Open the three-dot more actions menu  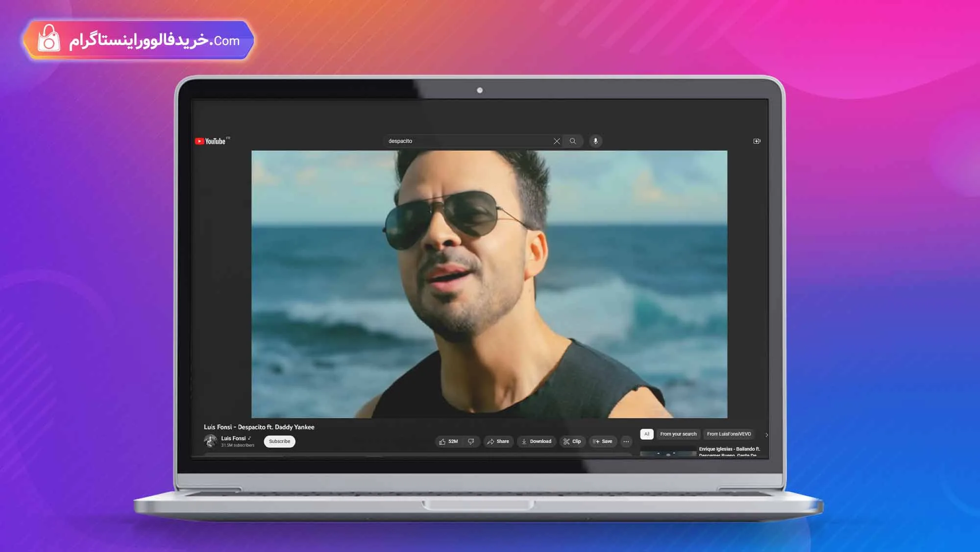(626, 441)
